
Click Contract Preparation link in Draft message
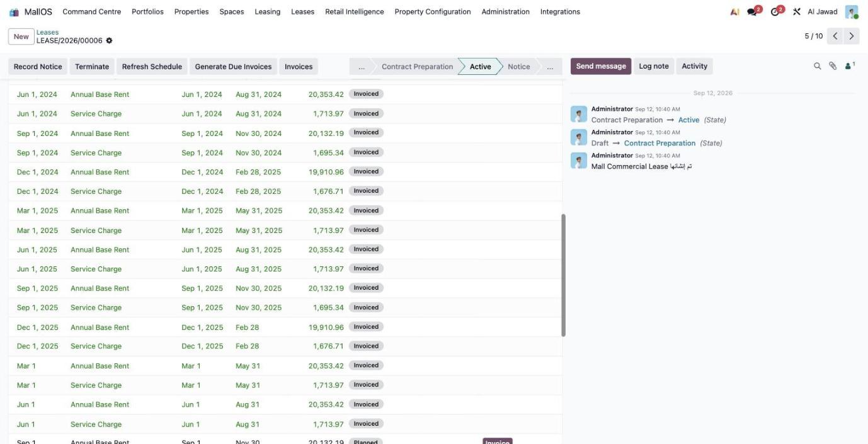point(660,143)
